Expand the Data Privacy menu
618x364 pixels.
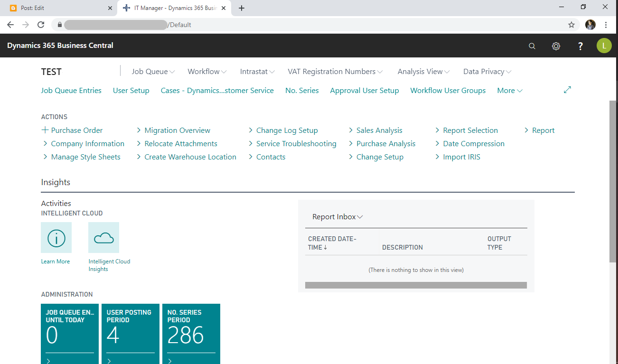(x=487, y=72)
